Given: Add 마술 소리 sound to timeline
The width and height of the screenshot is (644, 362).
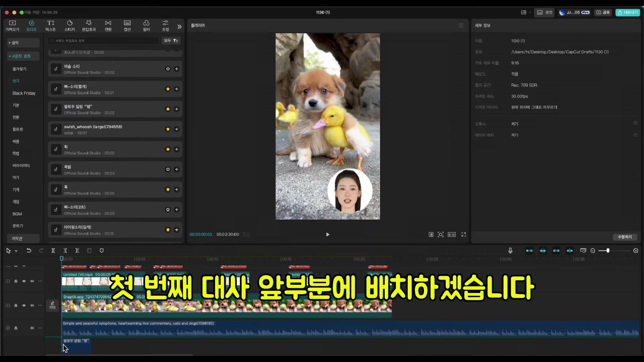Looking at the screenshot, I should tap(176, 69).
